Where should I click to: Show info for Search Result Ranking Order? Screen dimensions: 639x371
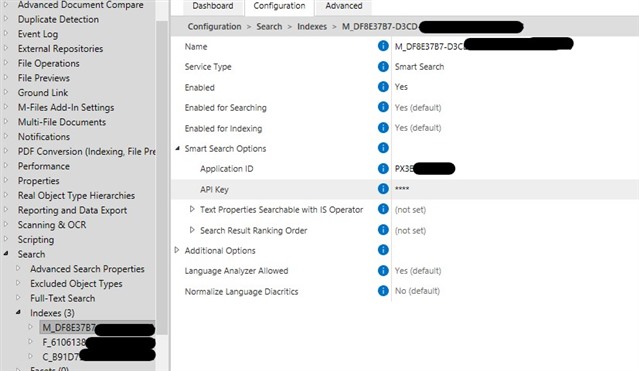(383, 230)
